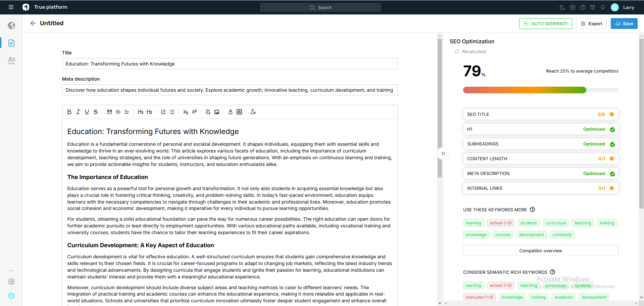Viewport: 644px width, 306px height.
Task: Pick a text color
Action: (230, 112)
